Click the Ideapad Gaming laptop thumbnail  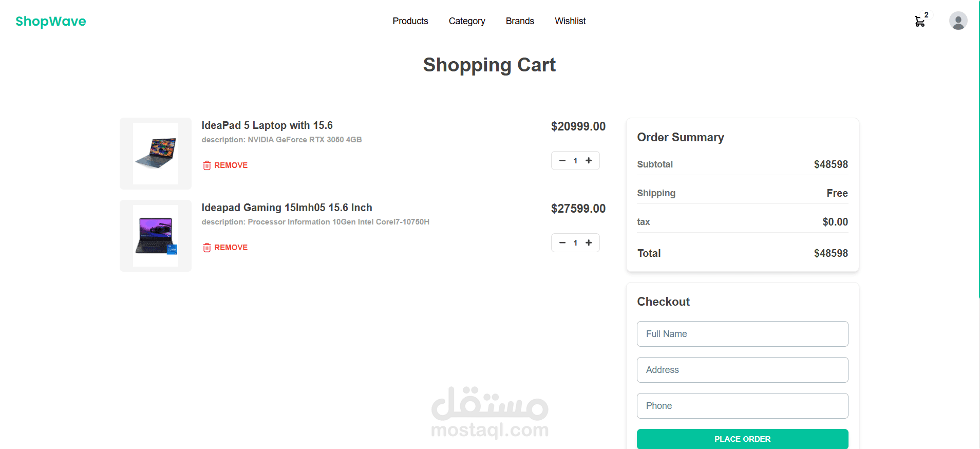pos(156,236)
